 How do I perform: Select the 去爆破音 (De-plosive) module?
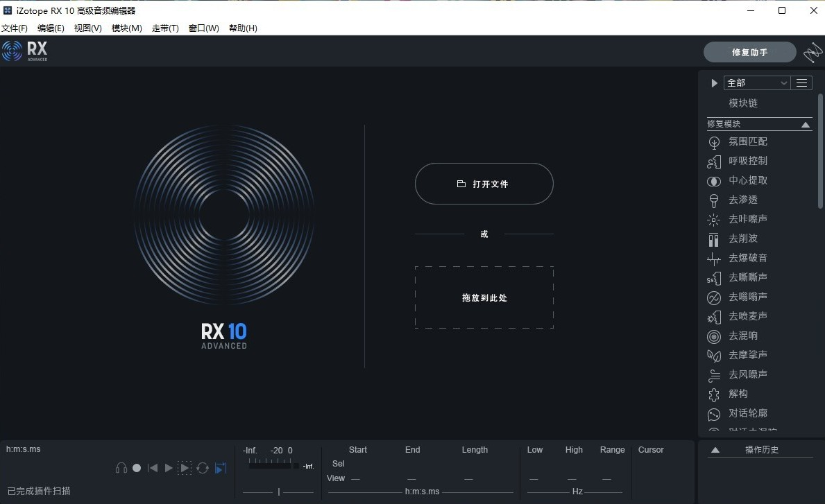pyautogui.click(x=747, y=258)
